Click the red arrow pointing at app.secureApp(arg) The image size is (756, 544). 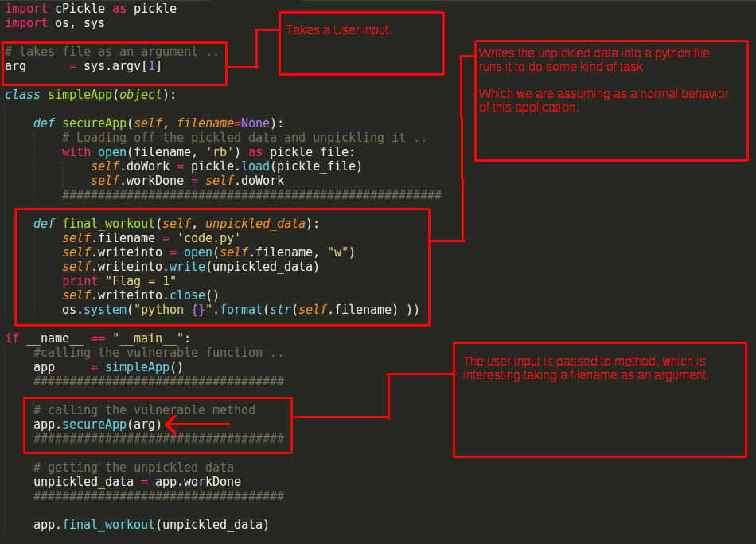(x=197, y=425)
